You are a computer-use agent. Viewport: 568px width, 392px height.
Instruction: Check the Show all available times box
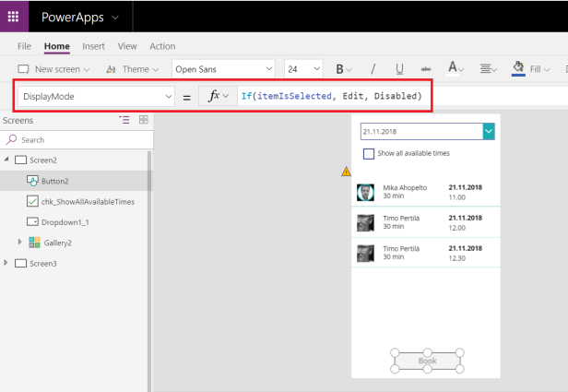(x=368, y=154)
